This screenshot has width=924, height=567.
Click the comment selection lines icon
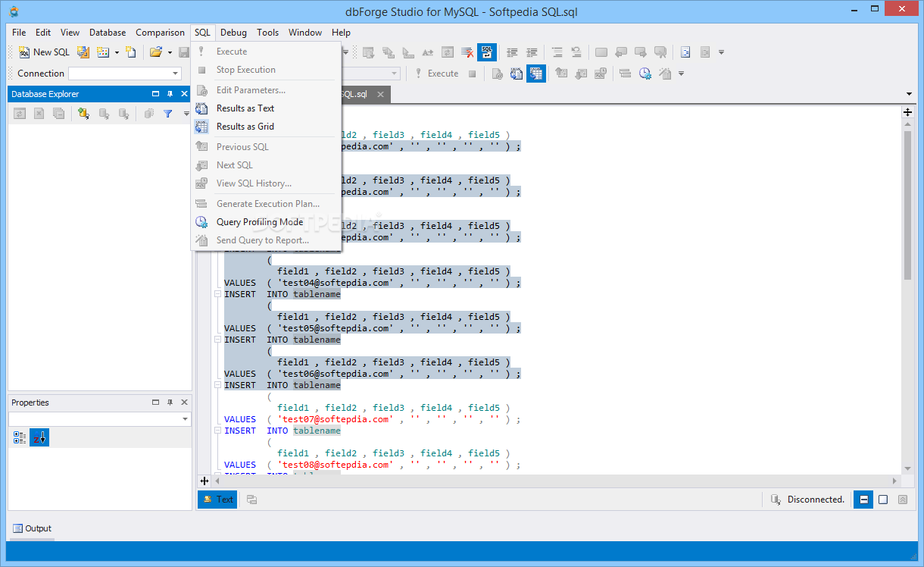(557, 52)
